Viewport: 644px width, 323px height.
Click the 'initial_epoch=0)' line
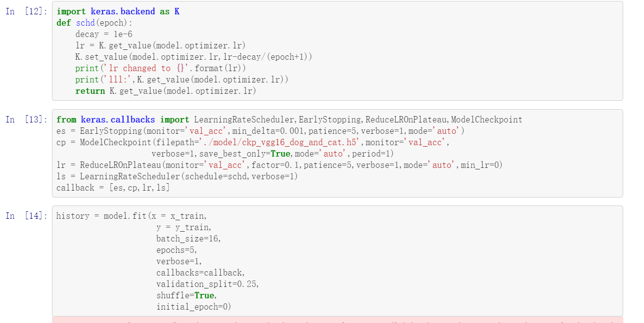[x=193, y=307]
